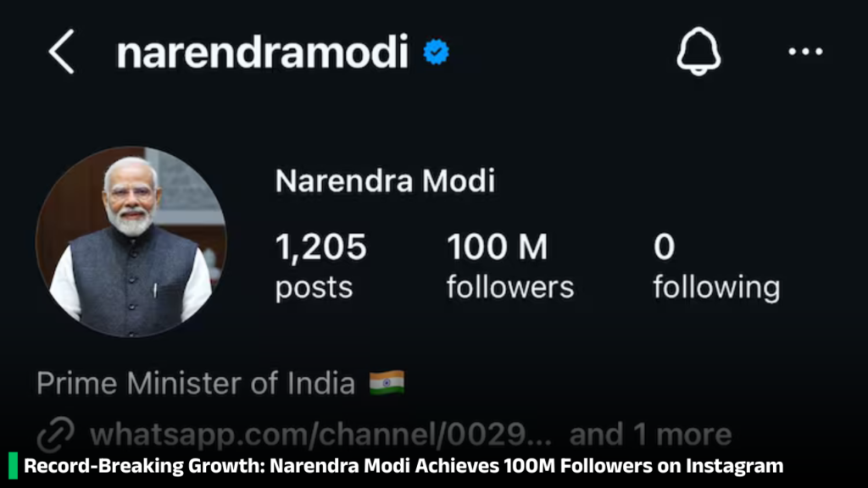Expand the "and 1 more" links
The image size is (868, 488).
point(650,435)
